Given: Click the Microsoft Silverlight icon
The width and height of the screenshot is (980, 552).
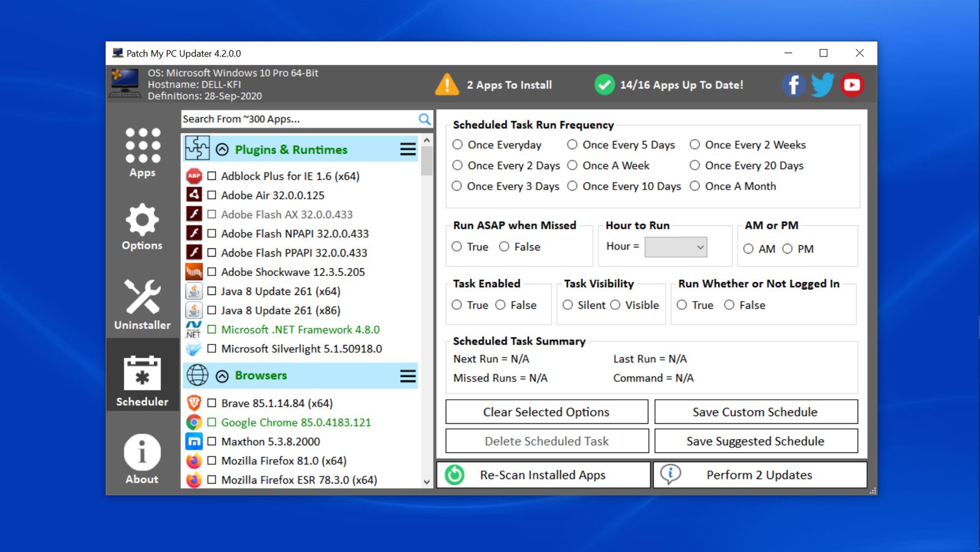Looking at the screenshot, I should pos(194,348).
